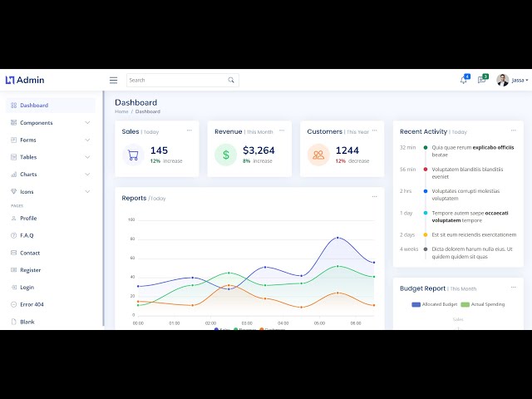
Task: Click the Contact envelope icon
Action: point(13,253)
